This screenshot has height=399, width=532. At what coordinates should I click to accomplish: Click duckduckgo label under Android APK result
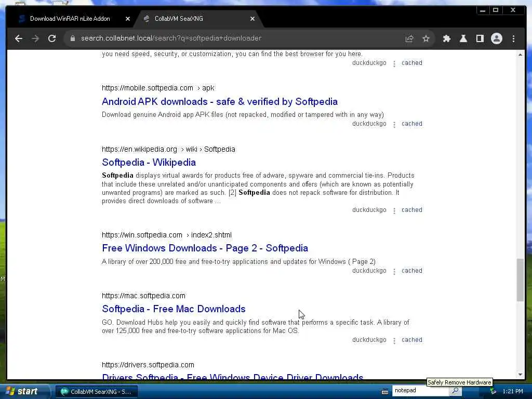point(369,124)
